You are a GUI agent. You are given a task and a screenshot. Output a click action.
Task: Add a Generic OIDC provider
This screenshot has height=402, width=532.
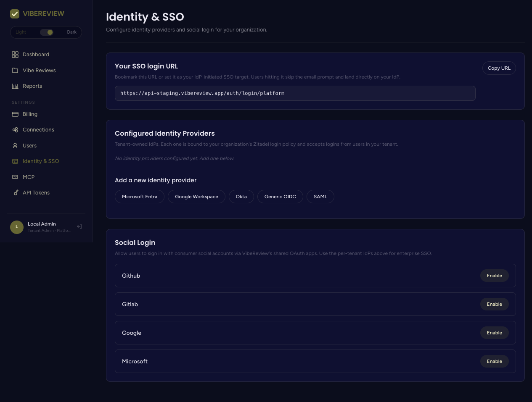click(280, 197)
